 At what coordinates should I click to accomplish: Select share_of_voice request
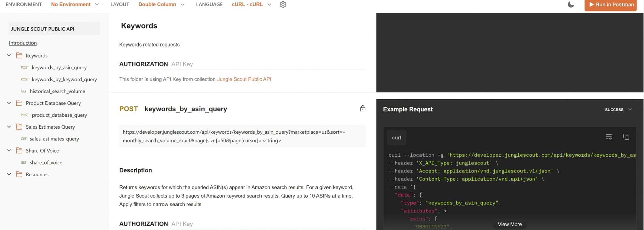[46, 162]
